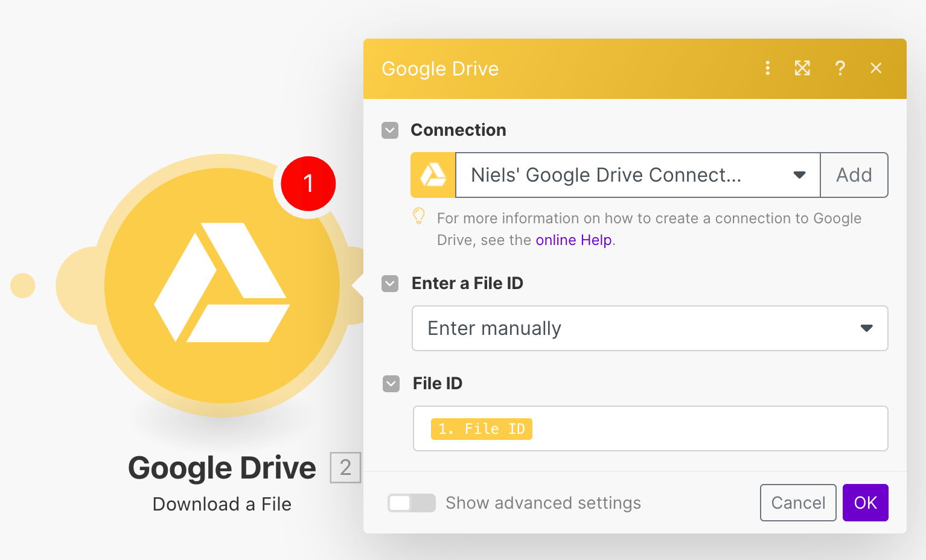926x560 pixels.
Task: Close the Google Drive settings dialog
Action: 876,68
